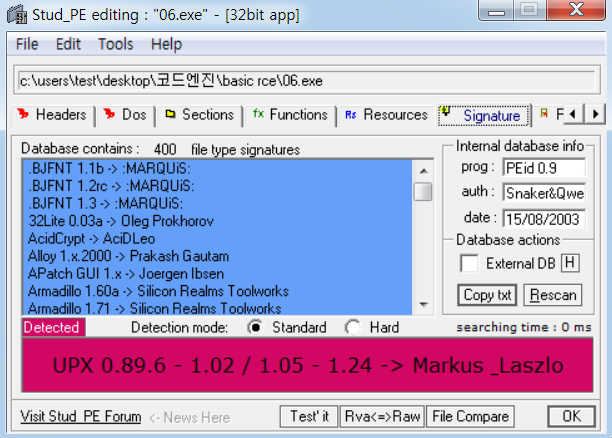Select .BJFNT 1.1b -> :MARQUiS: signature row

click(x=217, y=168)
